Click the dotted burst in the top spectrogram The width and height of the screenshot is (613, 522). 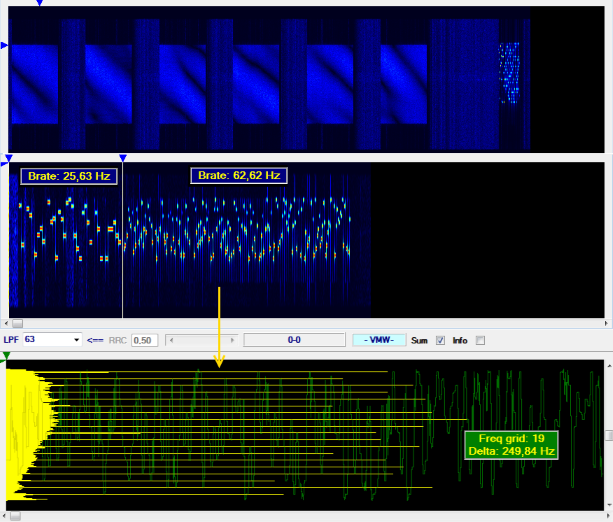pyautogui.click(x=509, y=73)
